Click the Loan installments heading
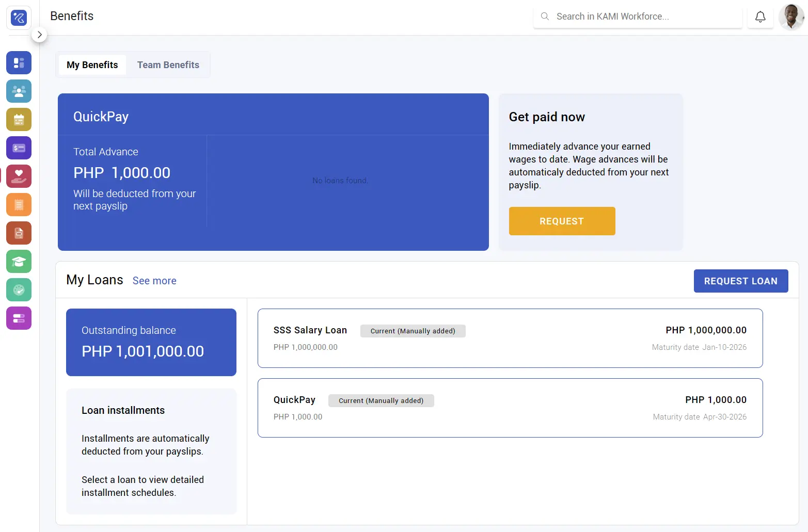808x532 pixels. tap(123, 410)
